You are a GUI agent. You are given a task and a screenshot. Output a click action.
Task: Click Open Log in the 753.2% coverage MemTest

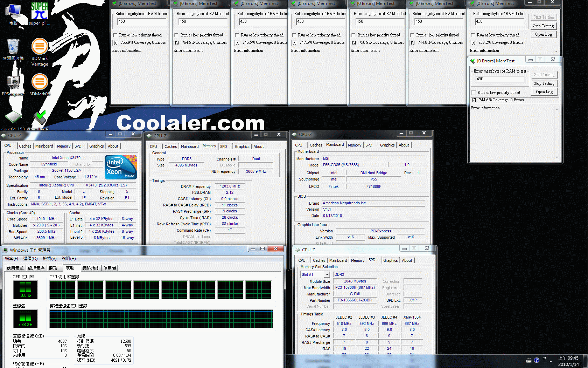pos(543,34)
